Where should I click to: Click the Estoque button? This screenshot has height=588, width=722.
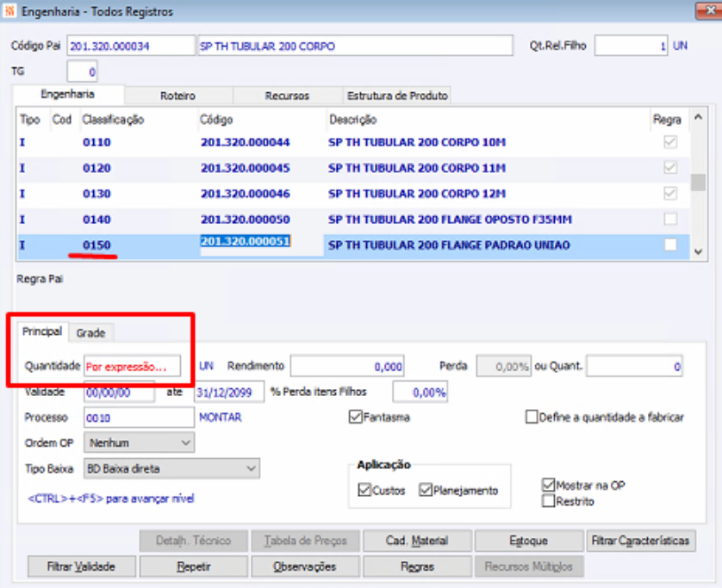529,541
